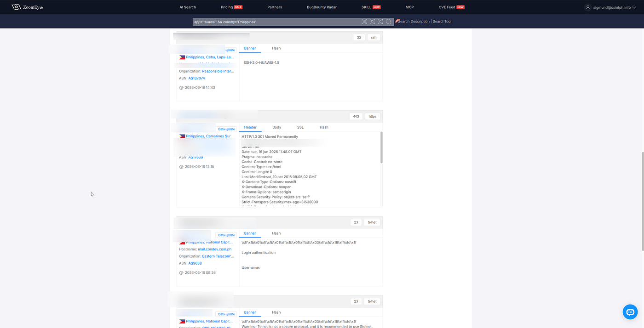Select SSL tab in https result
This screenshot has height=328, width=644.
[300, 127]
